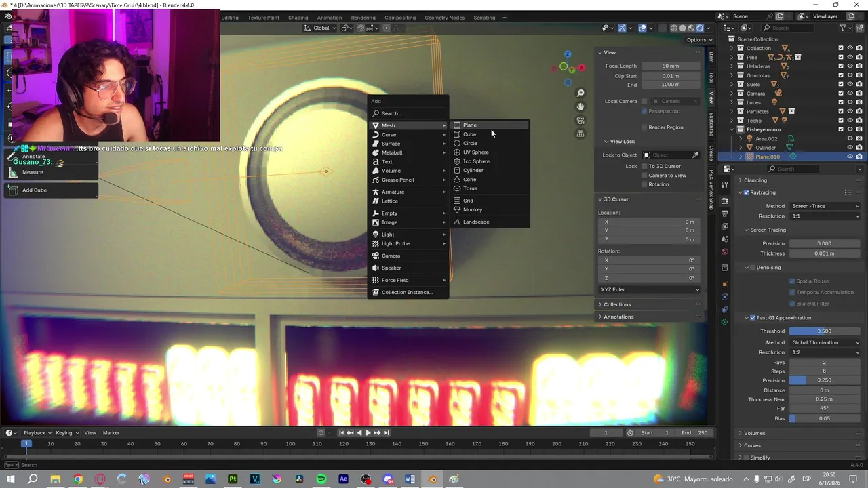
Task: Click the Focal Length 50 mm field
Action: click(670, 66)
